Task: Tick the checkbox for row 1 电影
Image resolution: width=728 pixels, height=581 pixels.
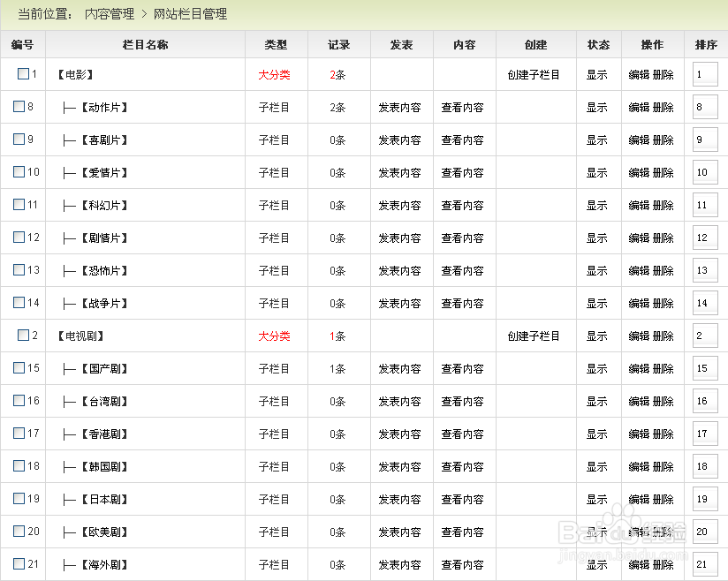Action: click(23, 74)
